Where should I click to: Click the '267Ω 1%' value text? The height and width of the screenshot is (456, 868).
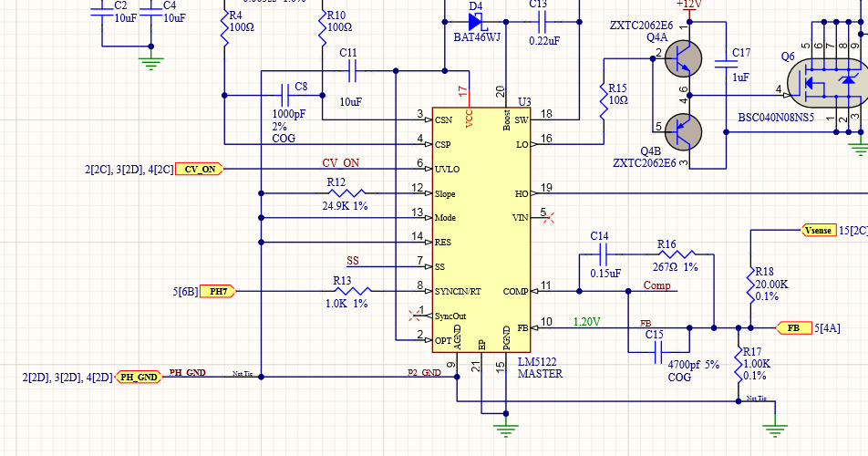click(x=675, y=266)
